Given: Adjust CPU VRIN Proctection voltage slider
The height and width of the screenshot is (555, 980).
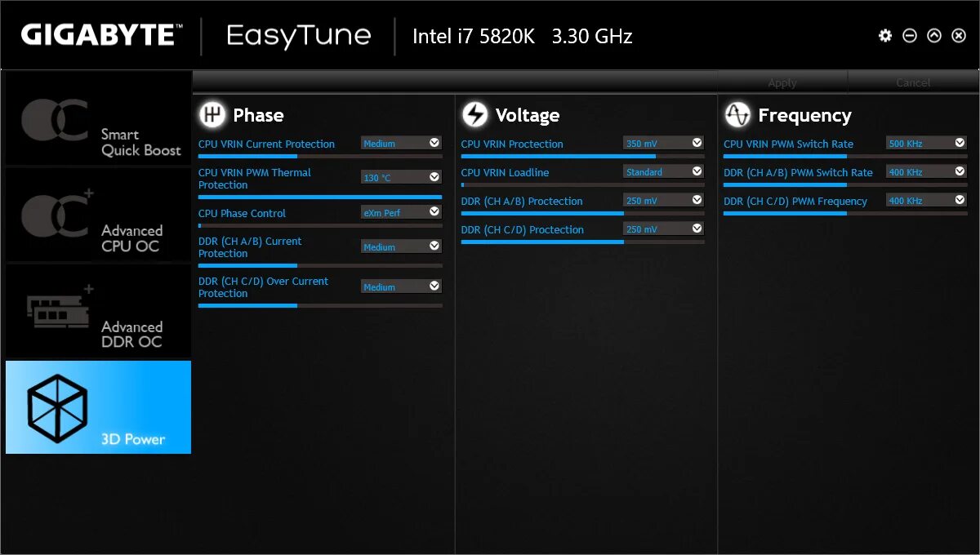Looking at the screenshot, I should [x=583, y=156].
